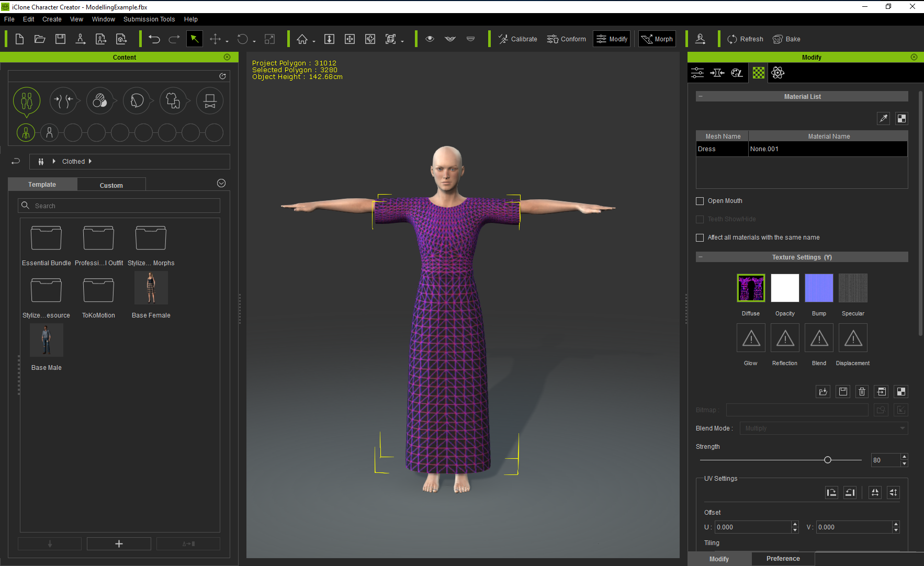
Task: Click the Redo arrow icon
Action: click(174, 39)
